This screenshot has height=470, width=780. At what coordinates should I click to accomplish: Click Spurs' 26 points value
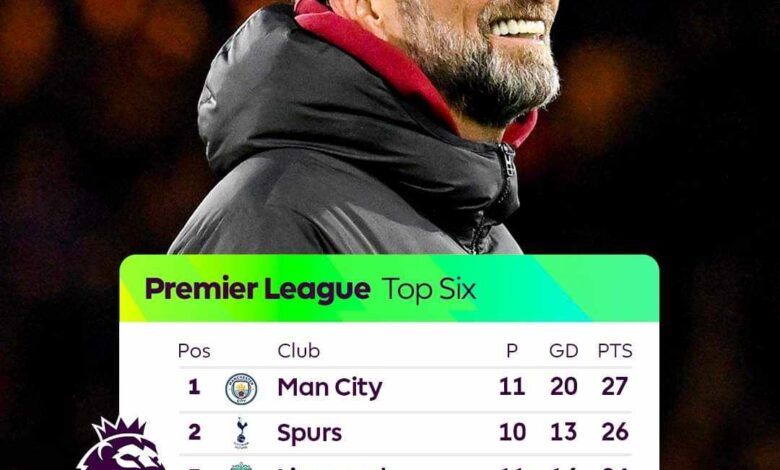615,432
